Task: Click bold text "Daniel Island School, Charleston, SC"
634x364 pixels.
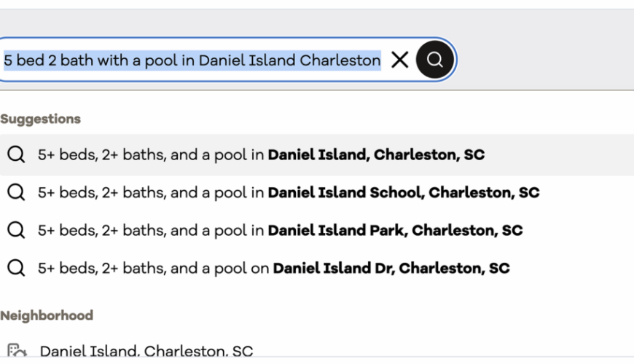Action: point(404,193)
